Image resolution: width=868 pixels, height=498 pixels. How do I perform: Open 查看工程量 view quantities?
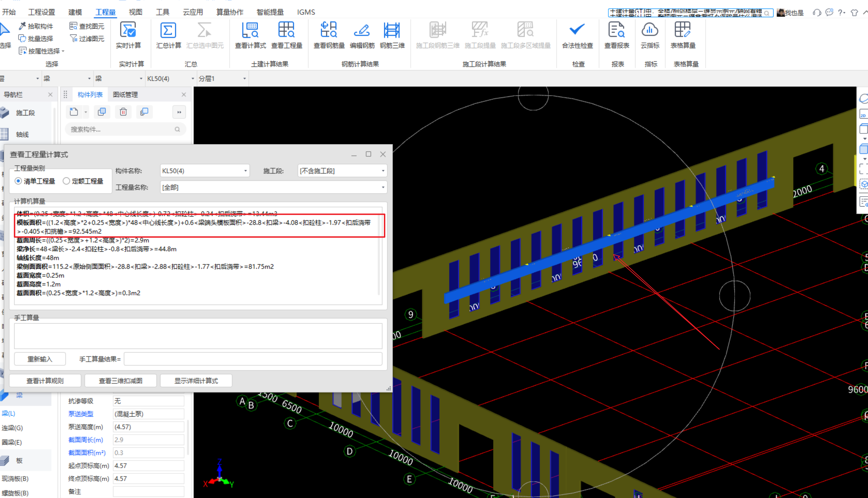(287, 35)
